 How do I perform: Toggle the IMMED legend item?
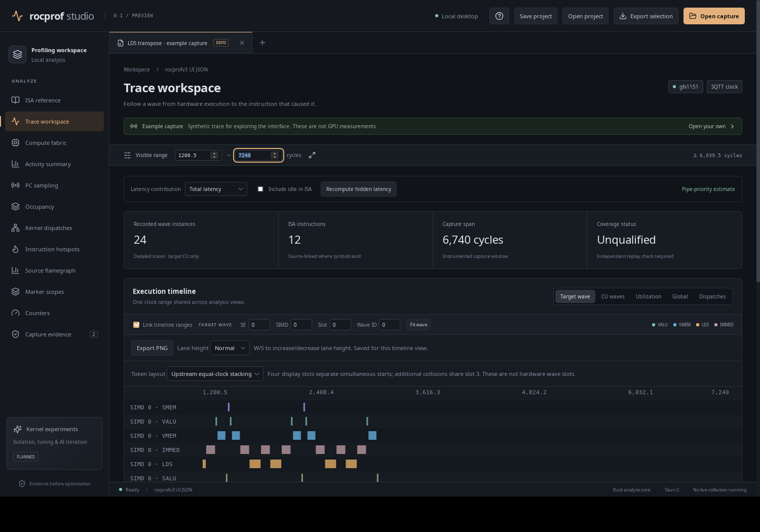pos(724,325)
